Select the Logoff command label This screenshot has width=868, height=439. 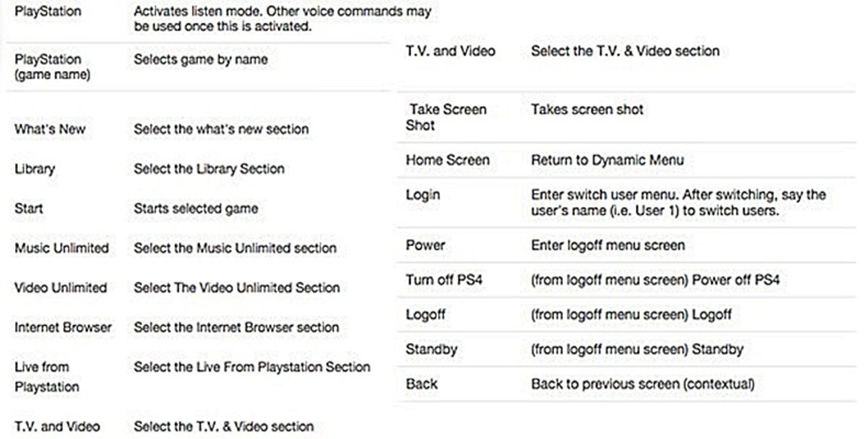425,314
